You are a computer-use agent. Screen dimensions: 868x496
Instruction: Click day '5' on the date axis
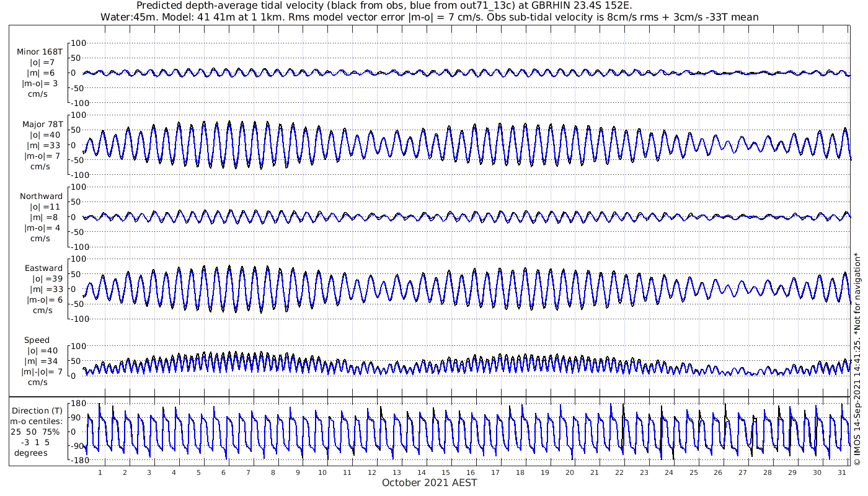tap(198, 472)
